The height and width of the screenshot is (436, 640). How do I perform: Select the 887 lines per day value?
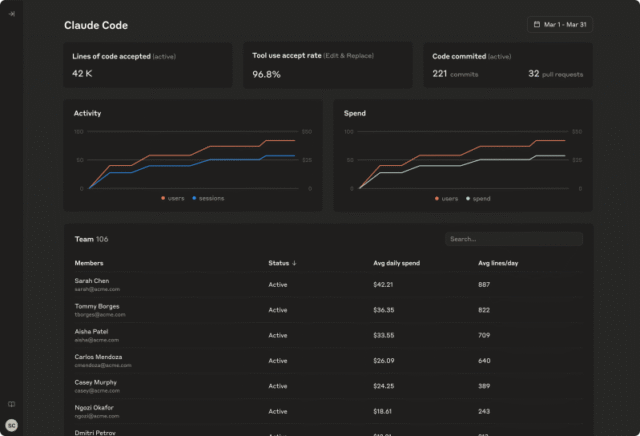click(x=484, y=285)
